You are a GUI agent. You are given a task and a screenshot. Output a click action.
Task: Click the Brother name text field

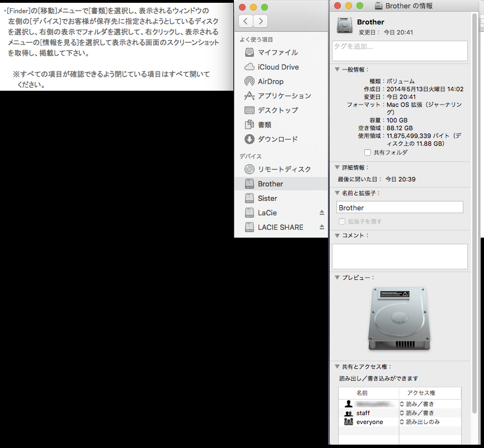[399, 208]
